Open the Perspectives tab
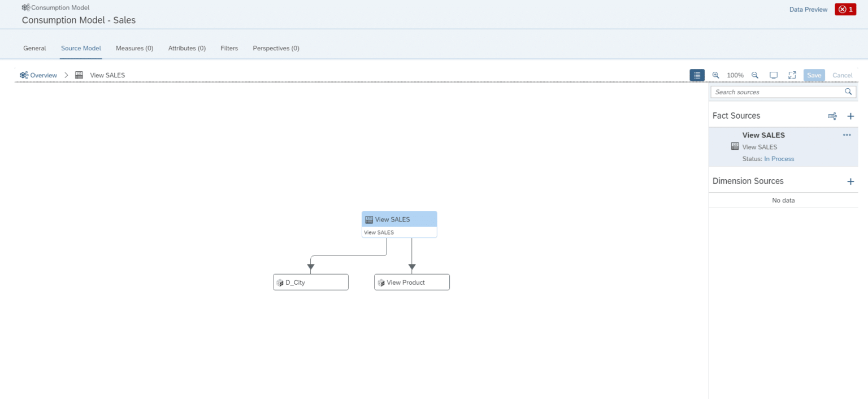The image size is (868, 399). tap(276, 48)
